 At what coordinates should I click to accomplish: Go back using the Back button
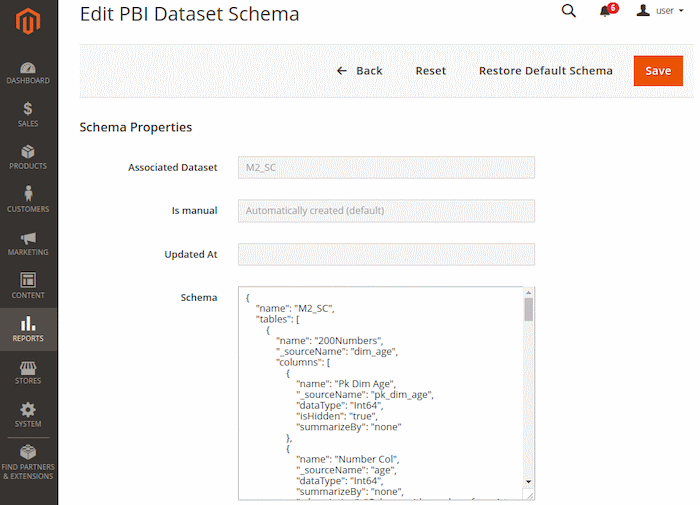point(360,71)
